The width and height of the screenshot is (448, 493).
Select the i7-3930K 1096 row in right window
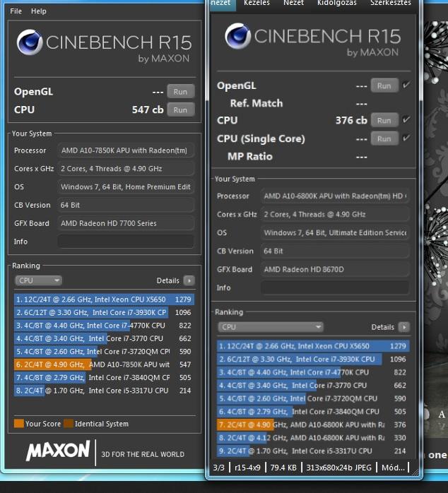point(313,360)
